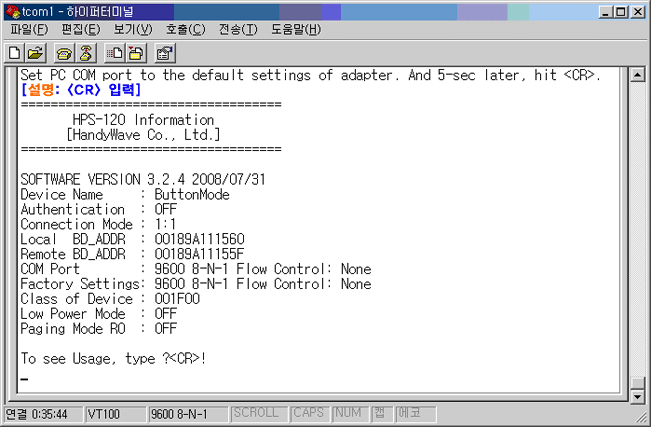Click the 'To see Usage, type ?<CR>!' line
The width and height of the screenshot is (651, 427).
click(x=113, y=358)
